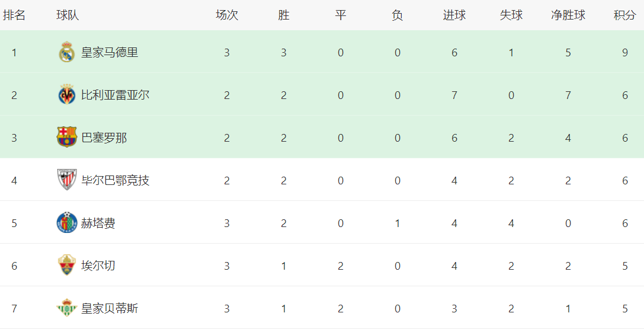Click the 场次 column header

226,15
